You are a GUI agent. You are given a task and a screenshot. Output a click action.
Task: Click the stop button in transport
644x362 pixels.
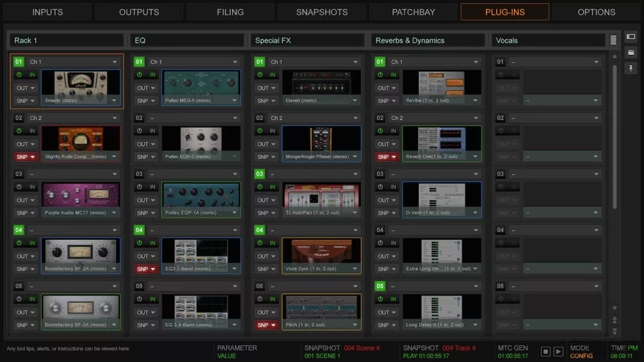(x=546, y=351)
